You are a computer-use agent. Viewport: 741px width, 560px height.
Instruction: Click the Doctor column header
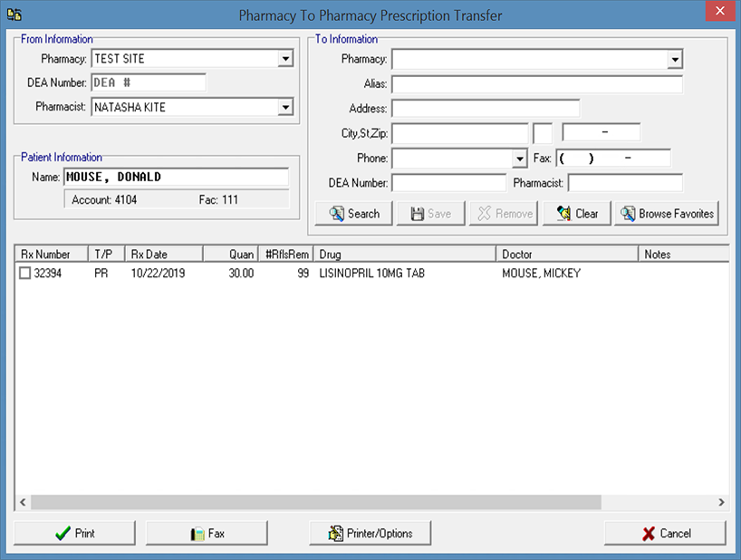coord(566,255)
